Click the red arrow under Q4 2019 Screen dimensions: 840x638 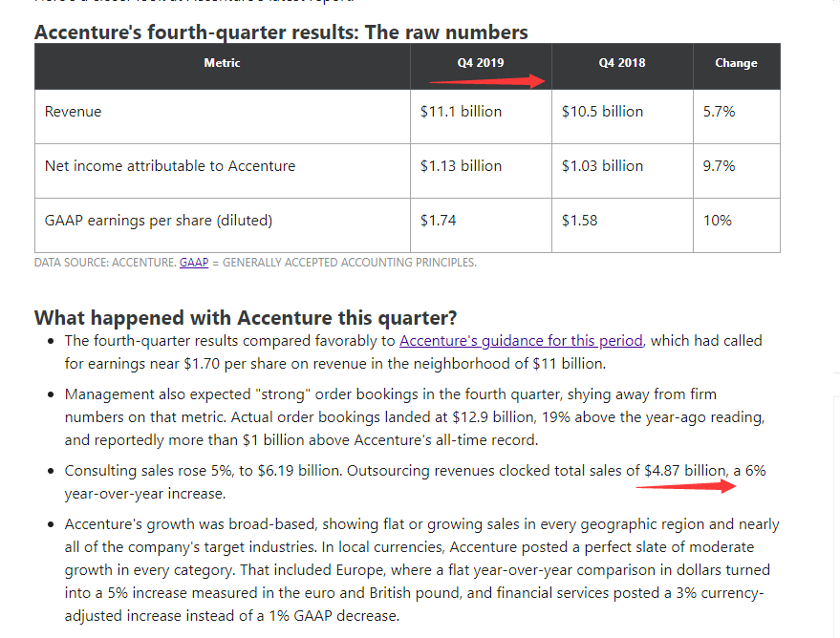(487, 81)
